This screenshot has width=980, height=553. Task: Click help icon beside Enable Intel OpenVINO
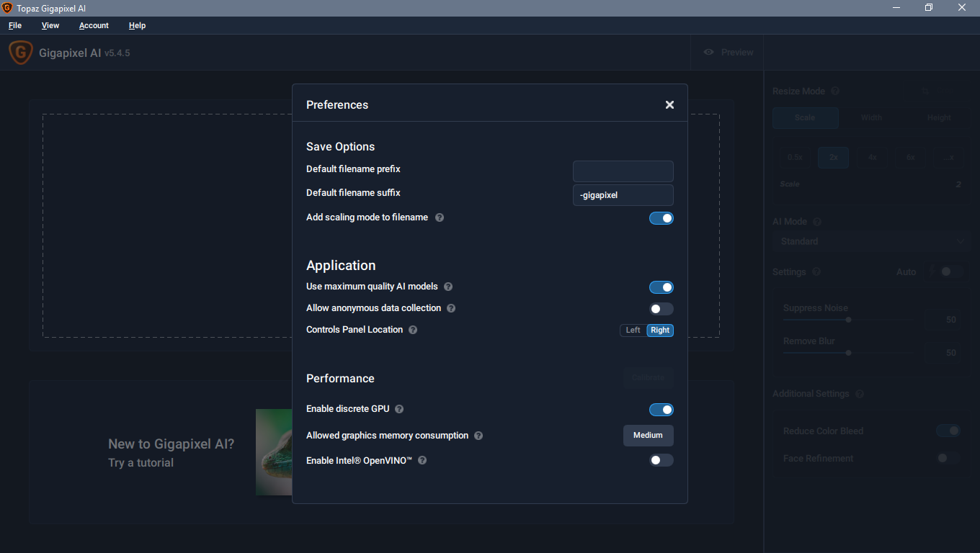point(422,460)
